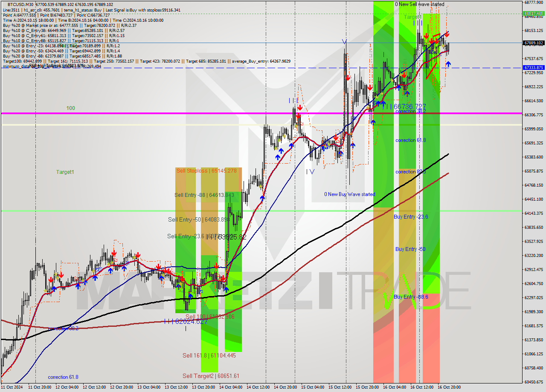Screen dimensions: 546x392
Task: Select the green 'Target1' label at left
Action: coord(65,172)
